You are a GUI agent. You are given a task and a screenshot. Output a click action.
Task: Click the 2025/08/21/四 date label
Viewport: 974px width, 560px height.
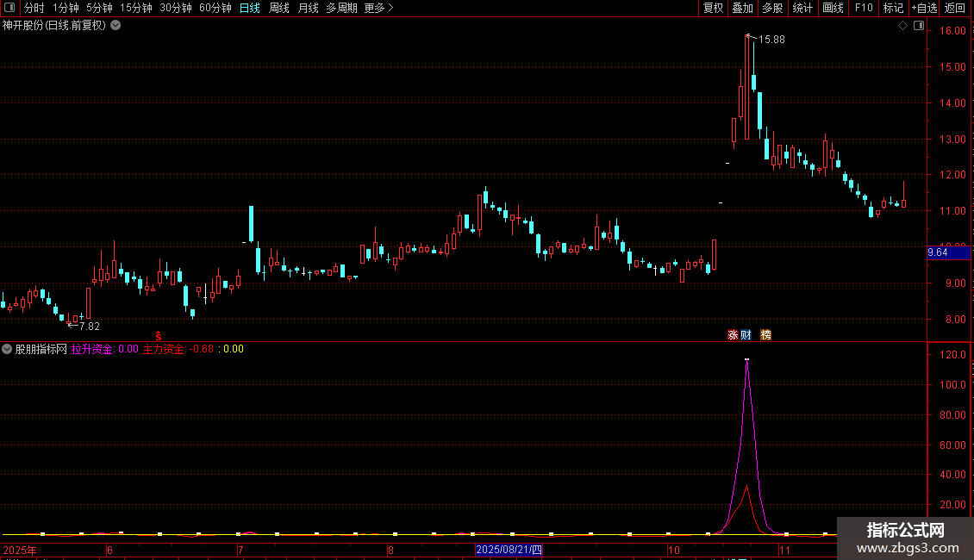tap(509, 550)
